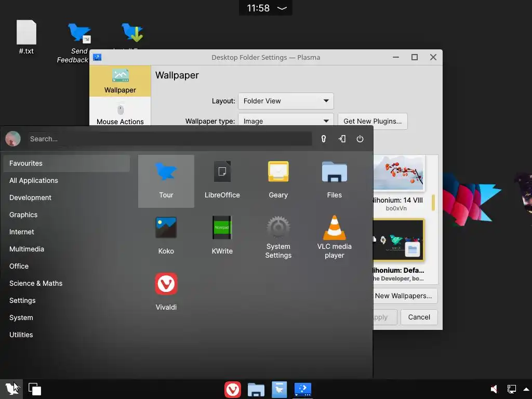
Task: Click the user avatar in the launcher
Action: [x=13, y=139]
